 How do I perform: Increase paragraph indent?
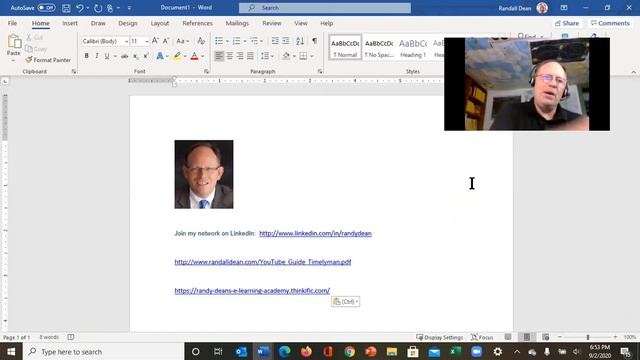[286, 41]
